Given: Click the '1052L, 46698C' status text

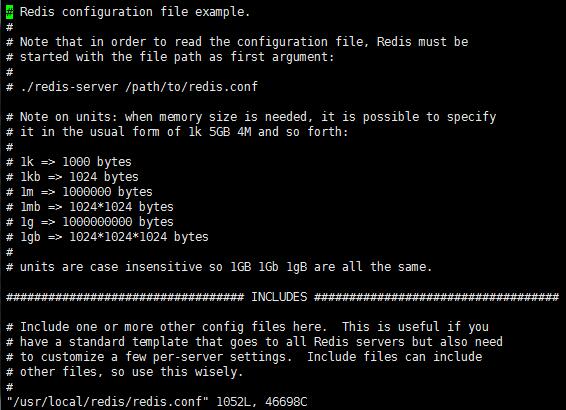Looking at the screenshot, I should pos(262,401).
